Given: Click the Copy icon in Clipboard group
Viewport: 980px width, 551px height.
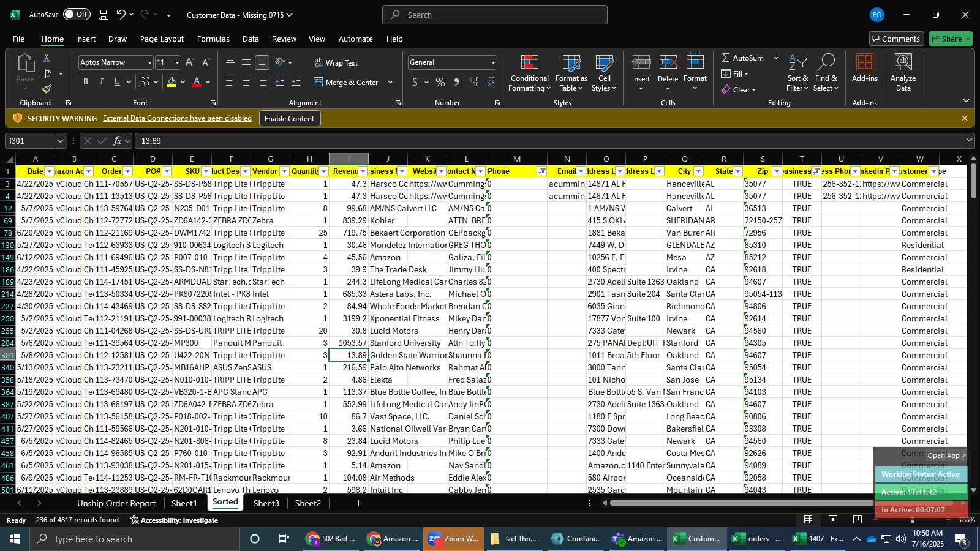Looking at the screenshot, I should pos(47,73).
